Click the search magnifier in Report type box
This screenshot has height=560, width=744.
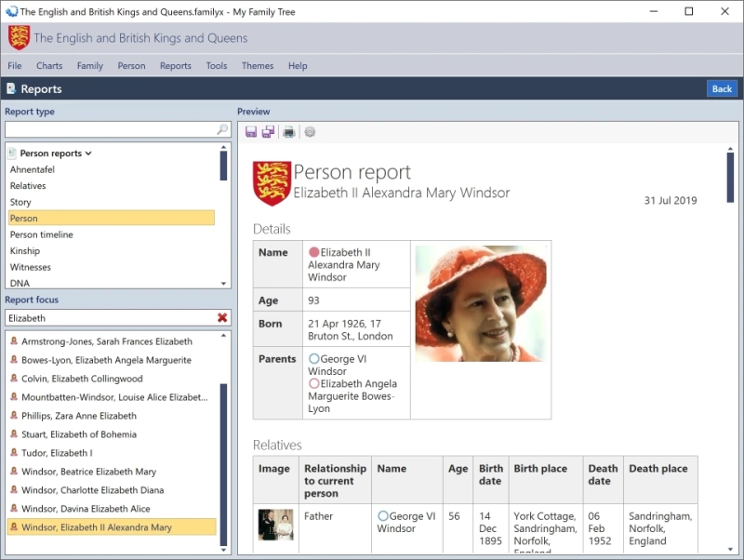(x=222, y=129)
